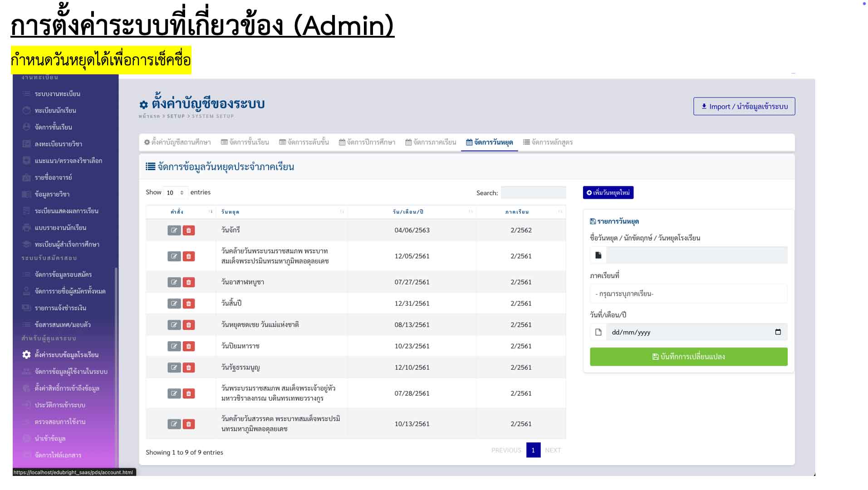
Task: Open ทะเบียนนักเรียน in the sidebar
Action: [x=55, y=111]
